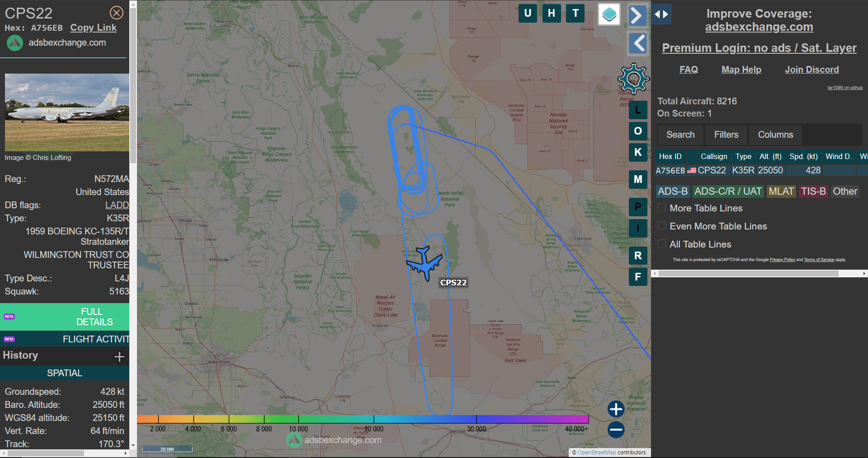This screenshot has height=458, width=868.
Task: Close the CPS22 aircraft info panel
Action: [117, 13]
